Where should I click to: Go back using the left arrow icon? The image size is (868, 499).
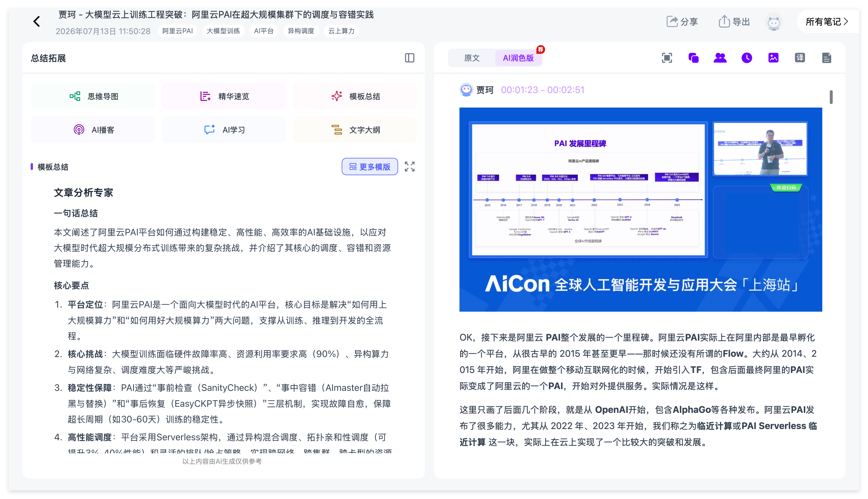37,22
